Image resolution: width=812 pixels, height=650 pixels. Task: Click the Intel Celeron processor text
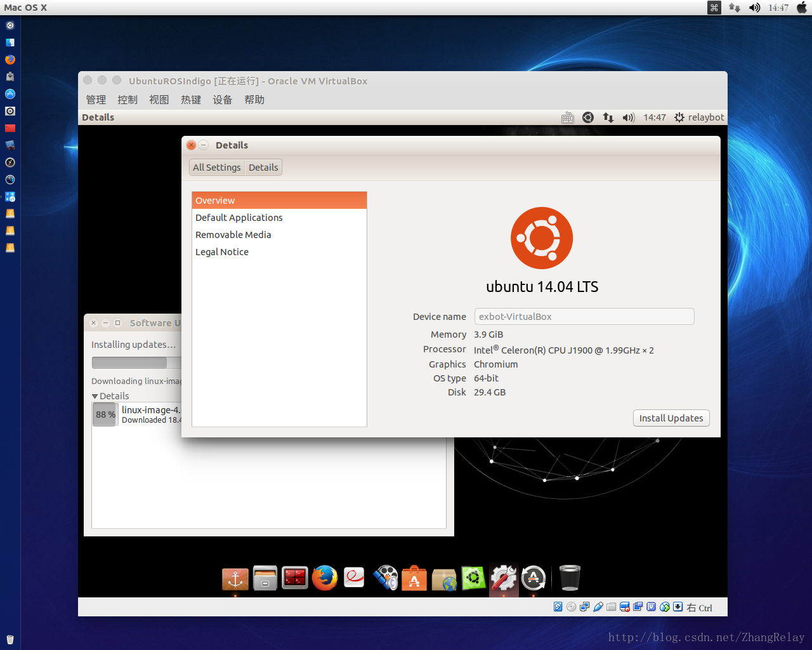click(564, 350)
